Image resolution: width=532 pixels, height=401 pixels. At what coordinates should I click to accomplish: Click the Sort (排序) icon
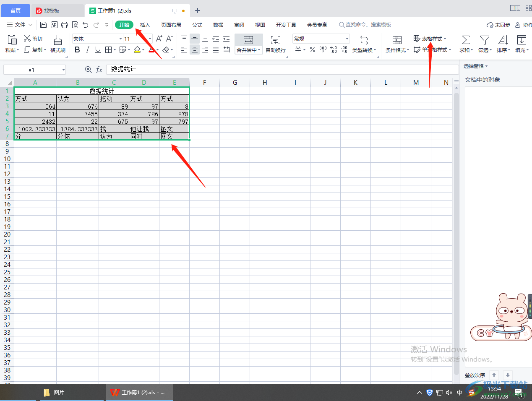503,40
